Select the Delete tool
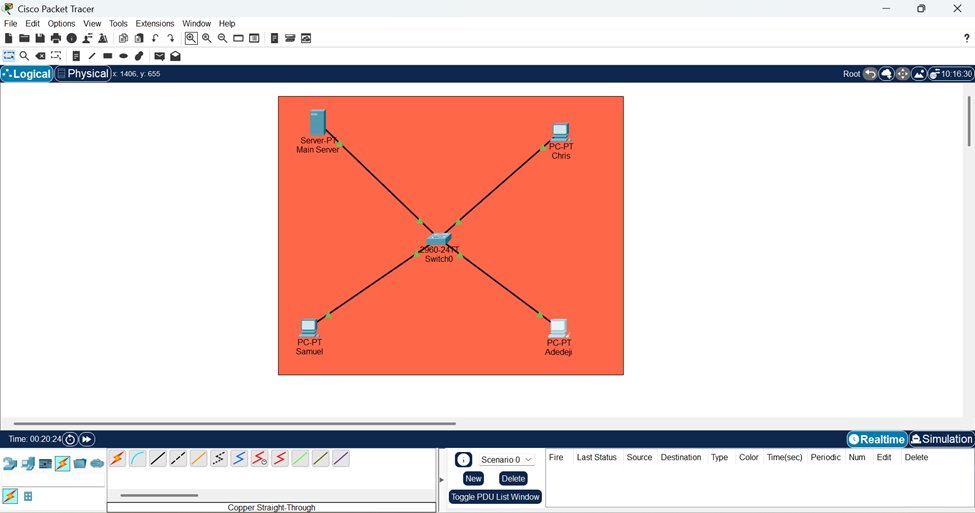The image size is (975, 513). pyautogui.click(x=40, y=56)
